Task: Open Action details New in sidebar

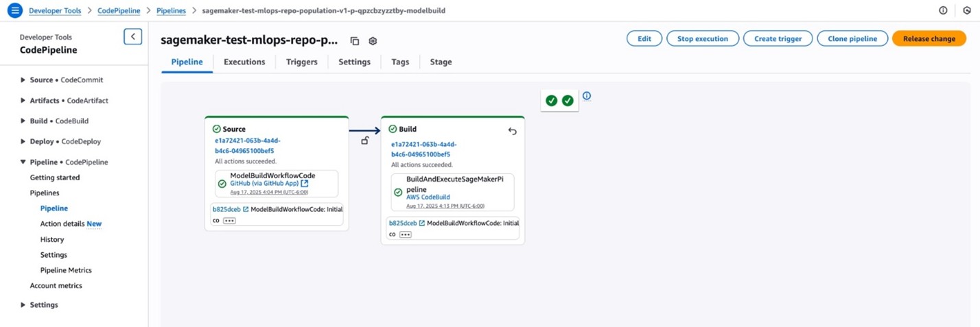Action: [x=71, y=224]
